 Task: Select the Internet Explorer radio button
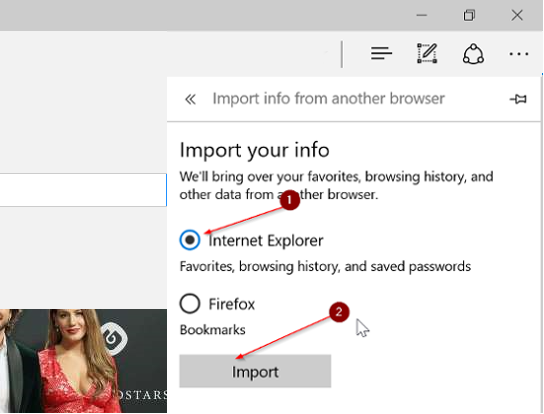190,240
